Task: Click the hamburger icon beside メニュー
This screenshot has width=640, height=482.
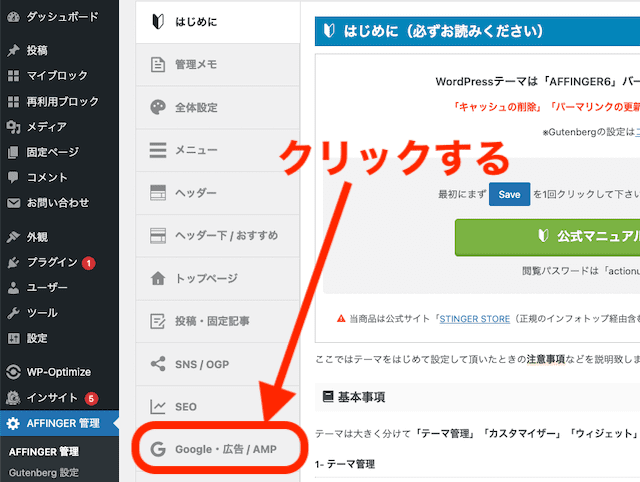Action: coord(158,150)
